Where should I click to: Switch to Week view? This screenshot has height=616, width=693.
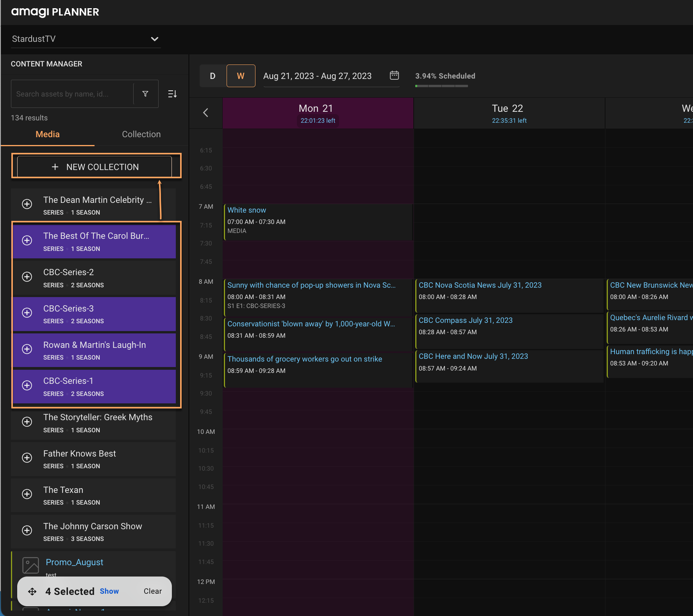click(241, 76)
